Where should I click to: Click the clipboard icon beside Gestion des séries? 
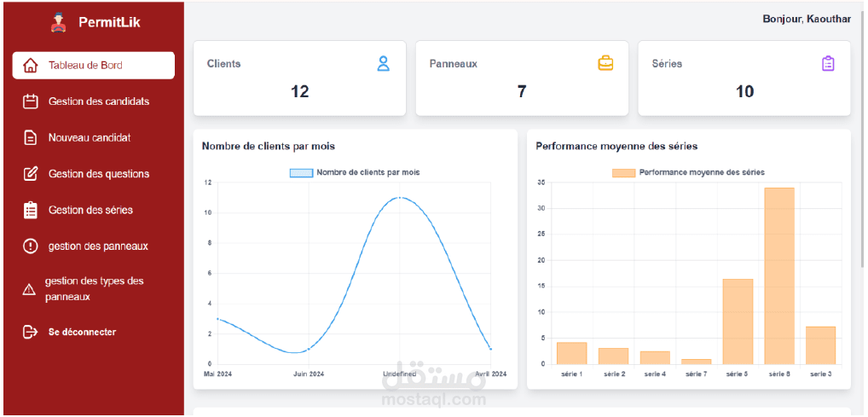pyautogui.click(x=31, y=211)
